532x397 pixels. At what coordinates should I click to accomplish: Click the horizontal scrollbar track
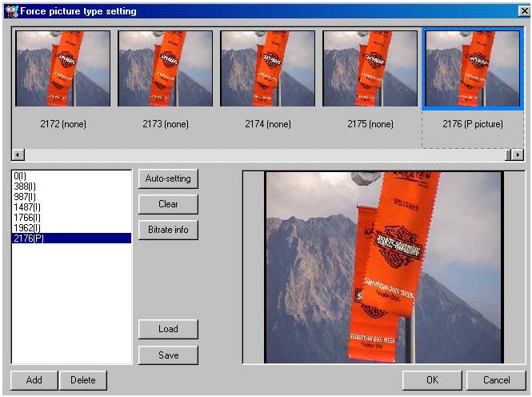point(265,154)
